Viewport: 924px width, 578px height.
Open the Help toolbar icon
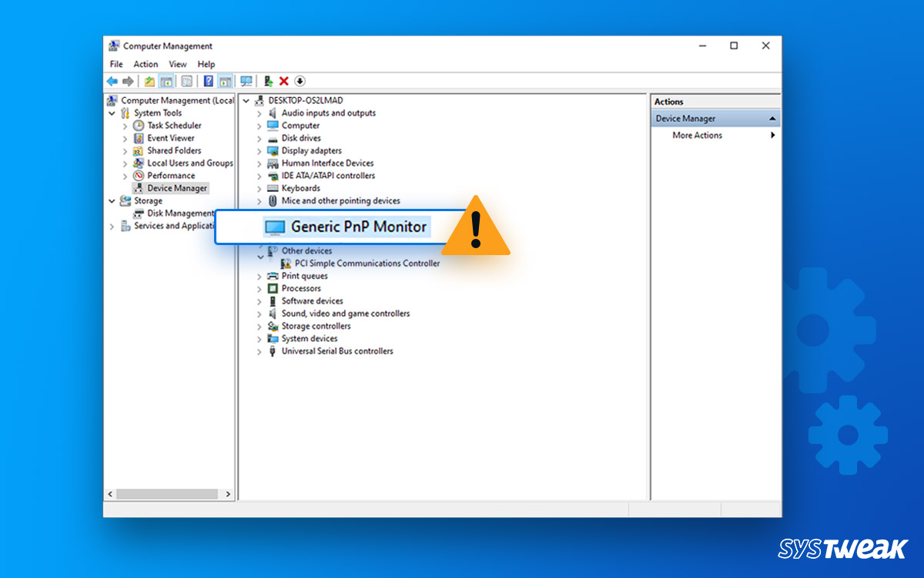click(207, 80)
